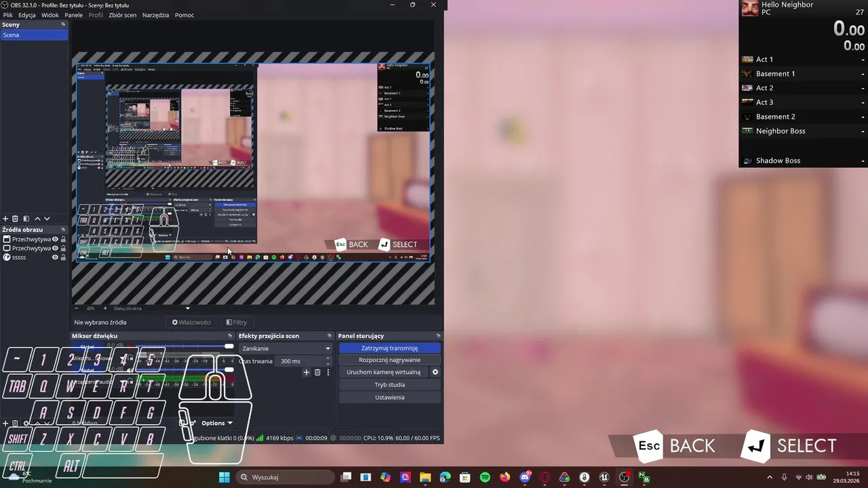Open source Właściwości button

click(x=191, y=323)
